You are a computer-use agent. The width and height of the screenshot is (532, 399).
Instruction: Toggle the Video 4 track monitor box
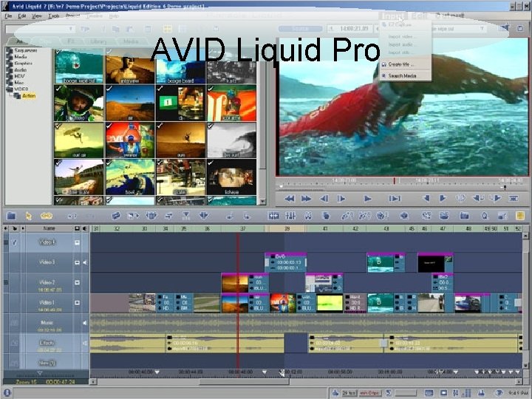77,242
